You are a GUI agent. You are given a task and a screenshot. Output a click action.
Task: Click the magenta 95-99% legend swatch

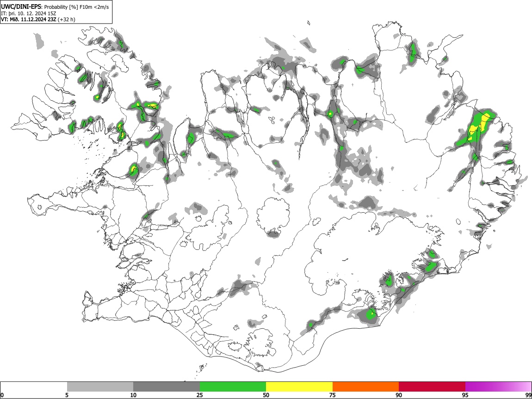pos(498,387)
